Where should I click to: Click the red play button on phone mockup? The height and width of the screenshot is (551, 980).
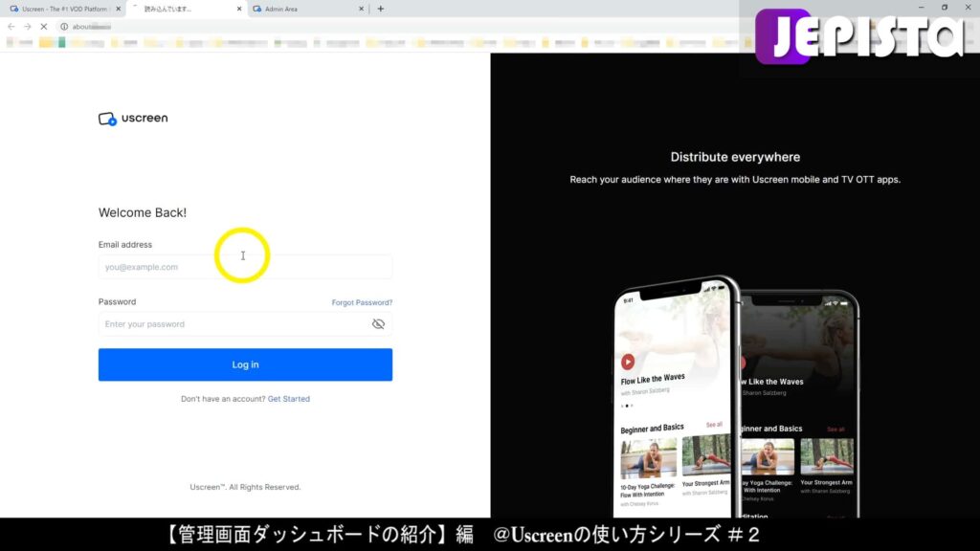tap(628, 361)
